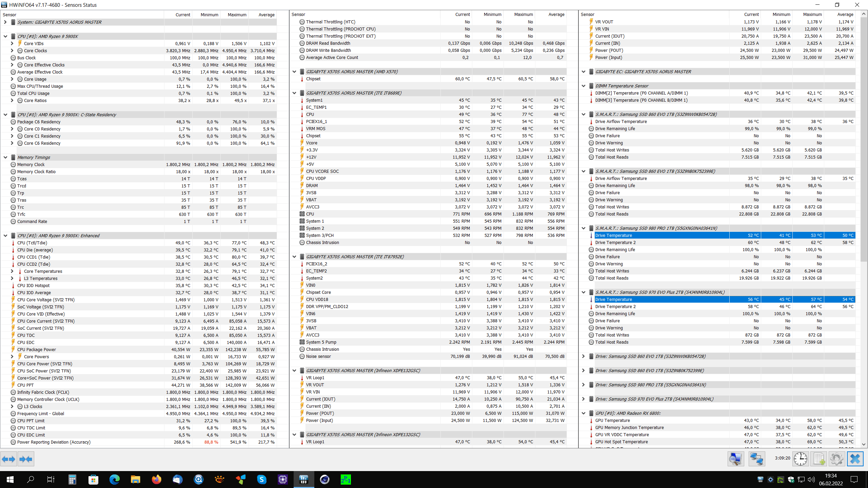Click the scrollbar down arrow in right pane
Image resolution: width=868 pixels, height=488 pixels.
[864, 444]
